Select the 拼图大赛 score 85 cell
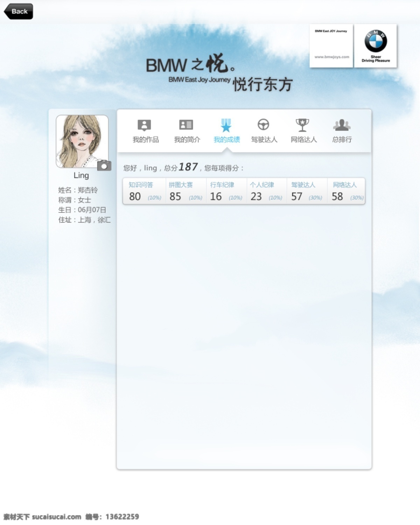Screen dimensions: 420x525 [x=186, y=191]
